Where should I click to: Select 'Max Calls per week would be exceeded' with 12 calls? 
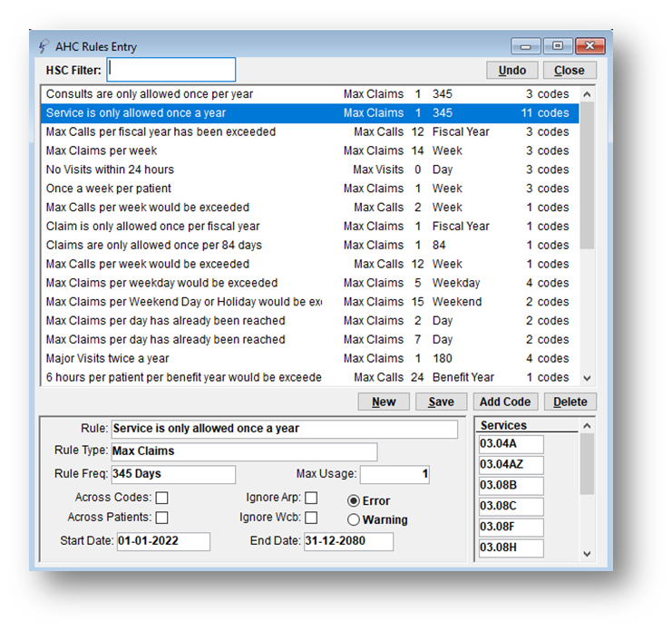click(x=310, y=264)
